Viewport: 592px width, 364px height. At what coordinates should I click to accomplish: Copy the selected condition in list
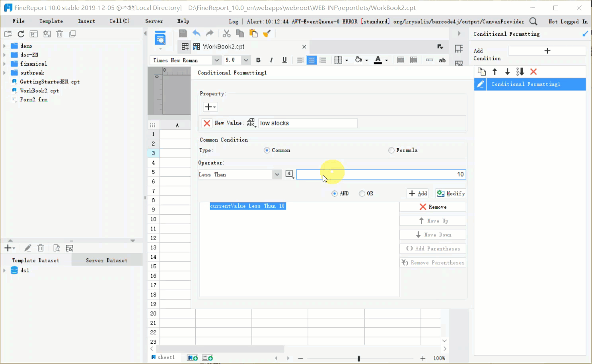[482, 72]
